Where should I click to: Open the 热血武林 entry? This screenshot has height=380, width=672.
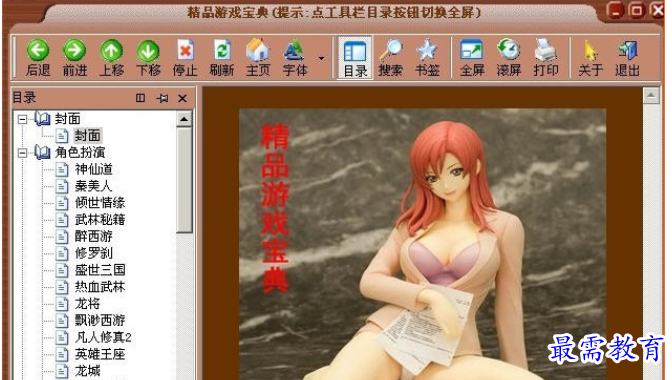click(100, 287)
